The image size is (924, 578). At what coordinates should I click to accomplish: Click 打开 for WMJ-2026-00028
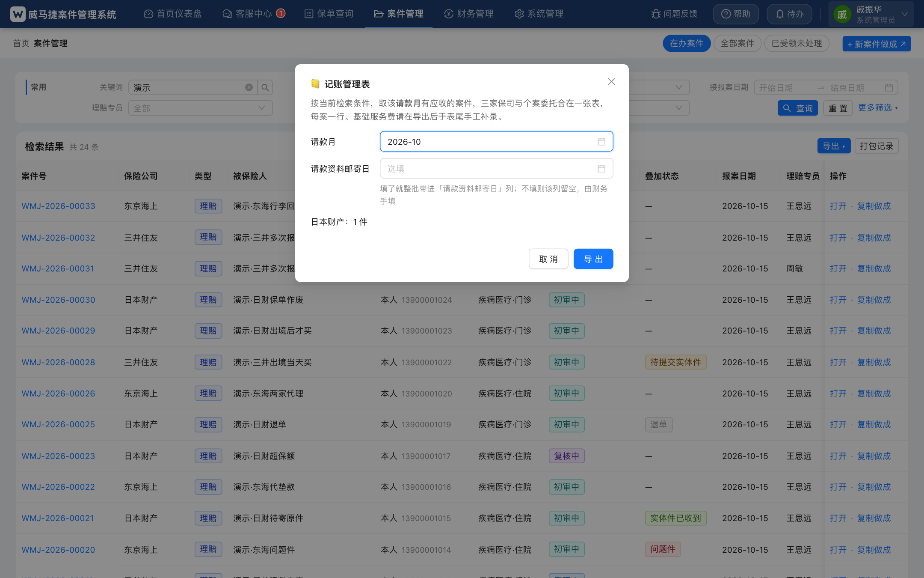pos(838,363)
